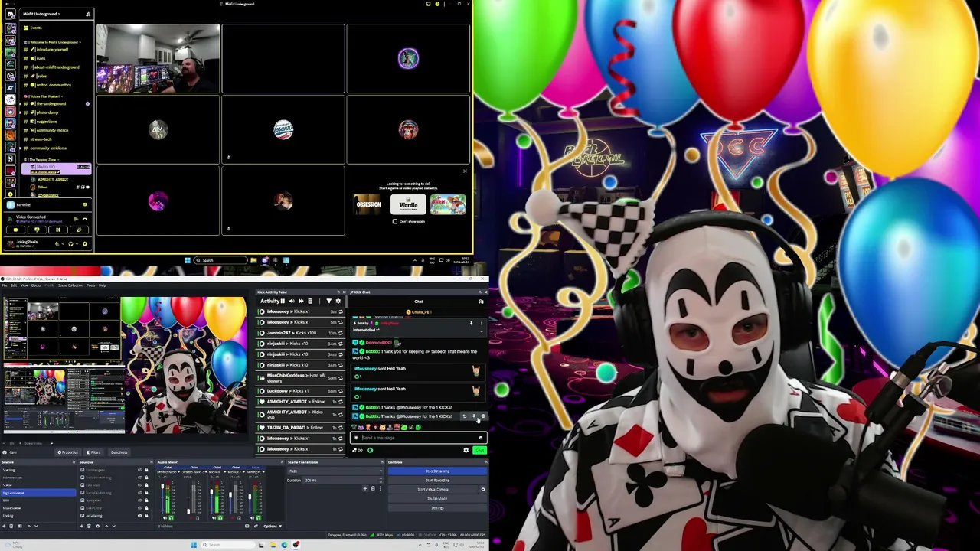The height and width of the screenshot is (551, 980).
Task: Open the OBS View menu
Action: pos(24,285)
